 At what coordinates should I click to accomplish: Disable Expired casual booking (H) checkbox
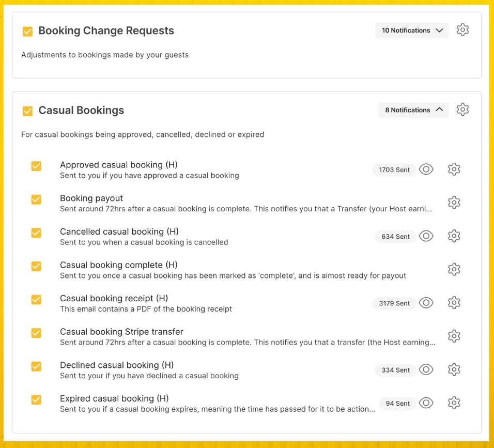pos(36,400)
